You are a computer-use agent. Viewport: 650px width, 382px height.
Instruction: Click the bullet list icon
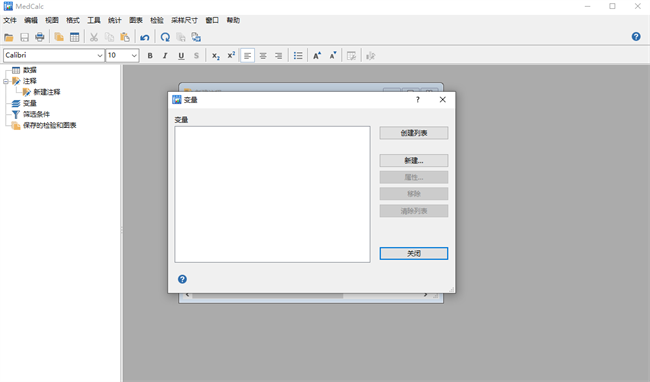pyautogui.click(x=298, y=56)
